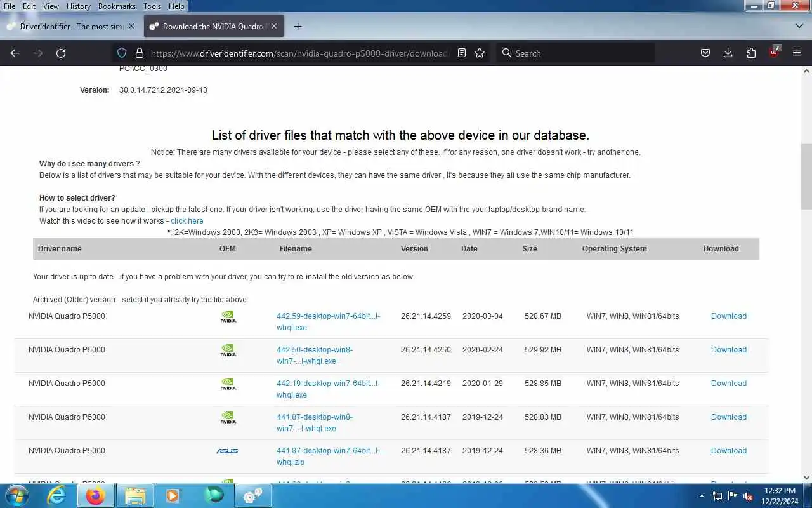Close the Download the NVIDIA Quadro tab

coord(274,27)
